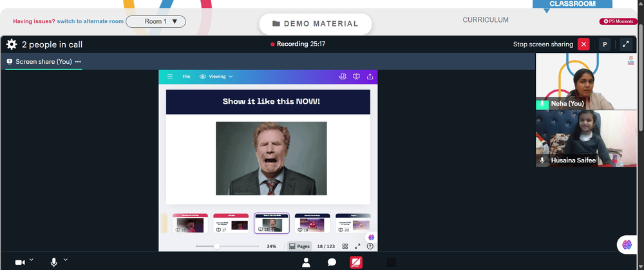Click the crying man image on slide
This screenshot has height=270, width=644.
pos(272,159)
